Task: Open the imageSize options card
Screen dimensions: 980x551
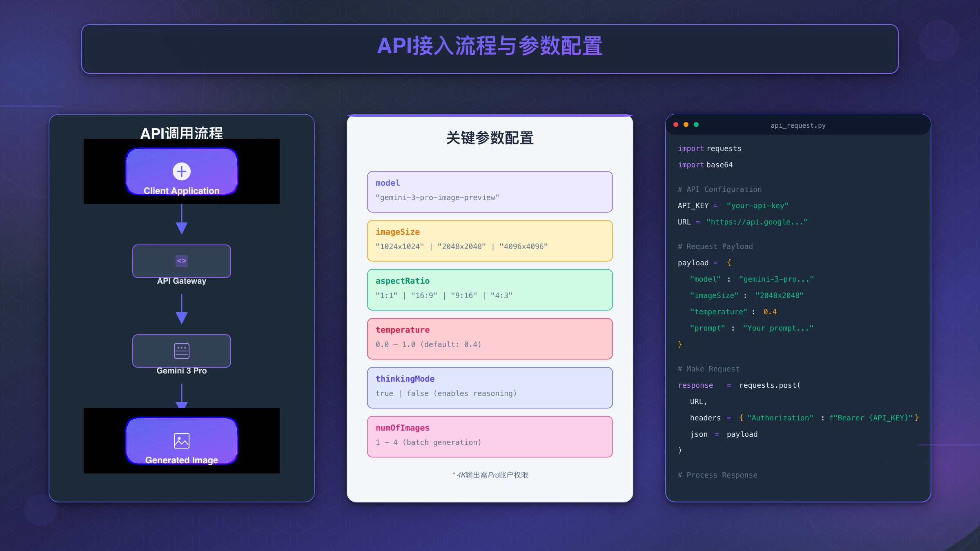Action: pos(490,240)
